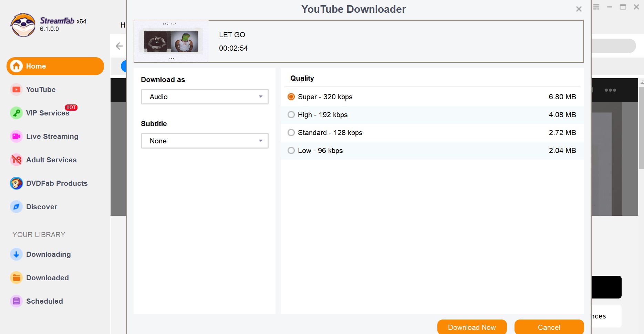The image size is (644, 334).
Task: Click the Cancel button
Action: point(549,327)
